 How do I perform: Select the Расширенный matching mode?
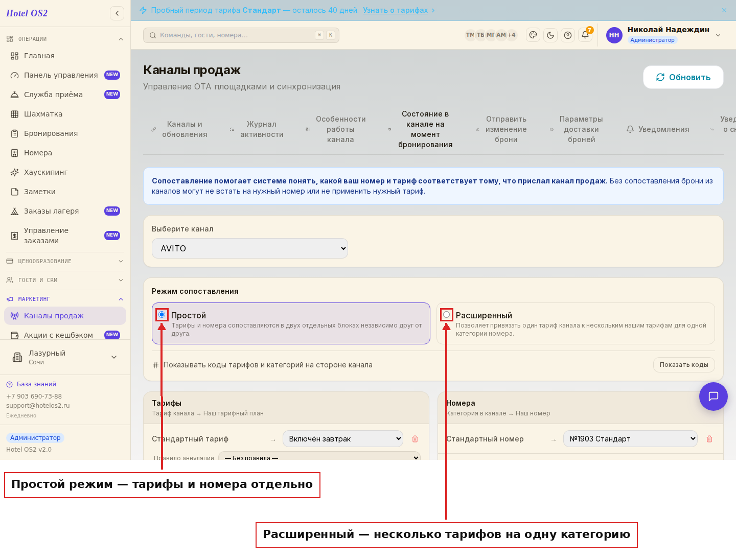pyautogui.click(x=447, y=314)
